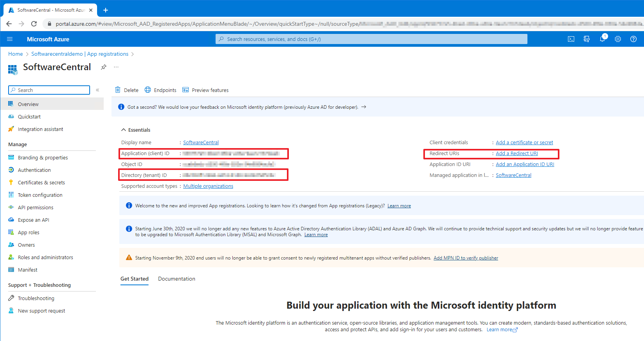Go back with the browser back arrow

click(9, 24)
